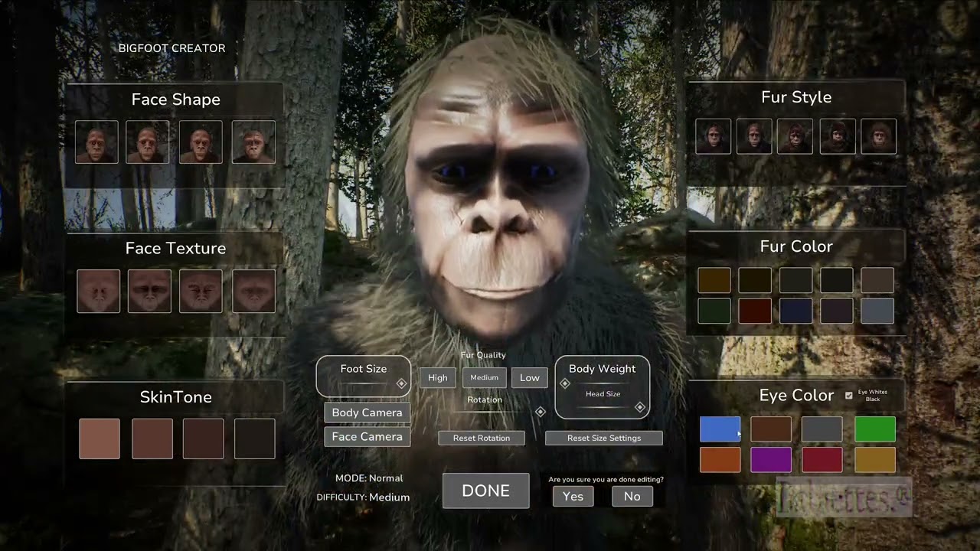The image size is (980, 551).
Task: Toggle the Eye Whites Black checkbox
Action: (x=848, y=395)
